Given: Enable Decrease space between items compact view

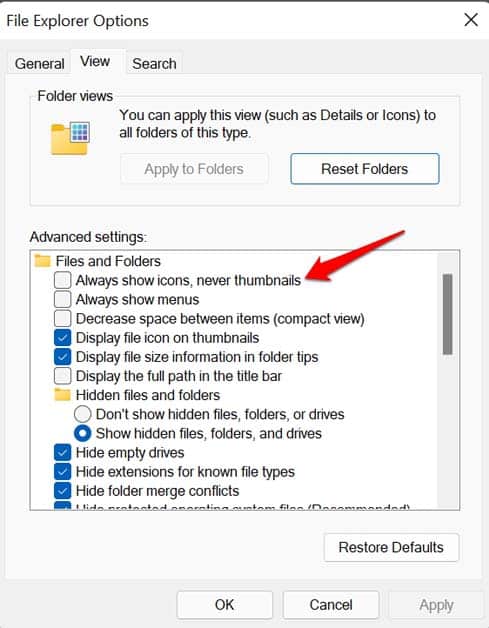Looking at the screenshot, I should (x=62, y=319).
